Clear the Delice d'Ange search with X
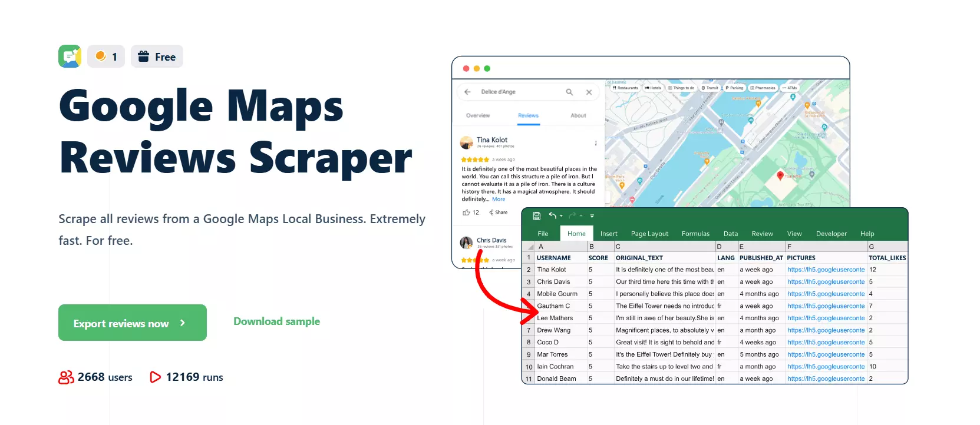This screenshot has width=980, height=425. (x=589, y=92)
